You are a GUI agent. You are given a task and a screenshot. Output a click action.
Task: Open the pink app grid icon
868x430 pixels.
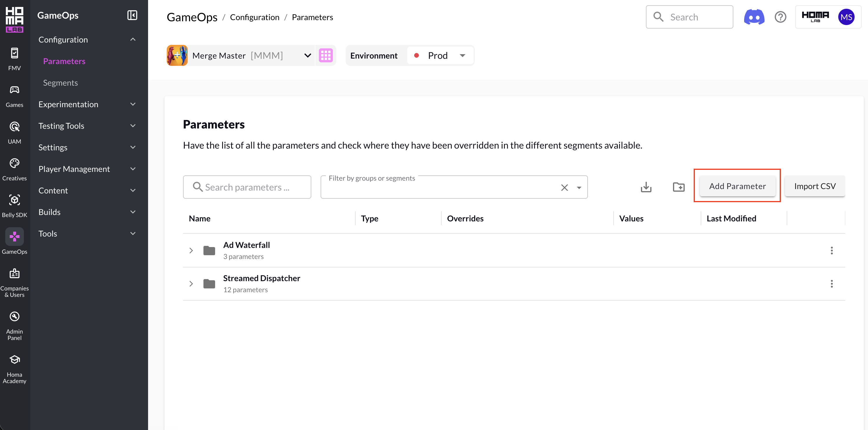[x=326, y=55]
